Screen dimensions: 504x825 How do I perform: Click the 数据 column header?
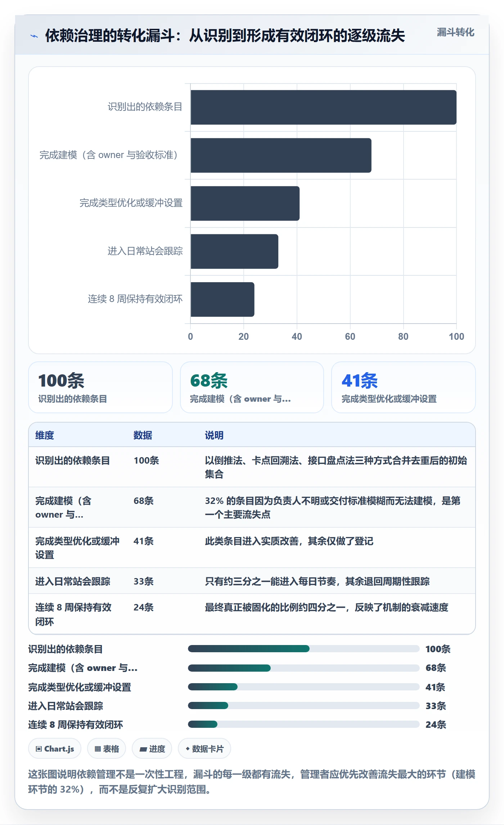click(x=143, y=435)
